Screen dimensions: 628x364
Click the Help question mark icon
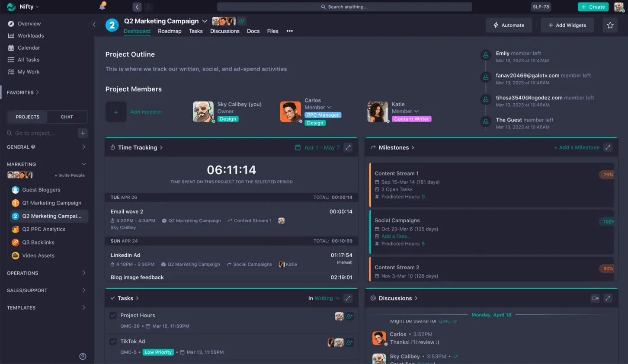[x=83, y=356]
